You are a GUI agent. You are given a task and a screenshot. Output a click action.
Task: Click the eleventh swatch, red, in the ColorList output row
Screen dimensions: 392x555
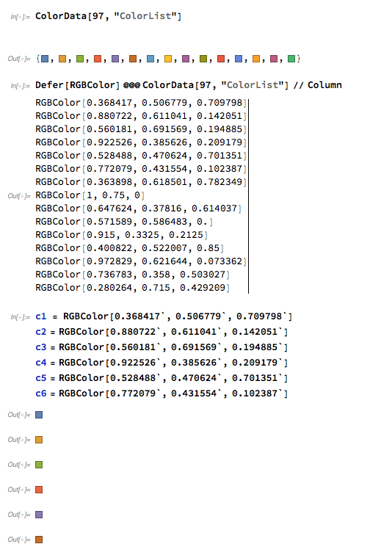coord(221,59)
